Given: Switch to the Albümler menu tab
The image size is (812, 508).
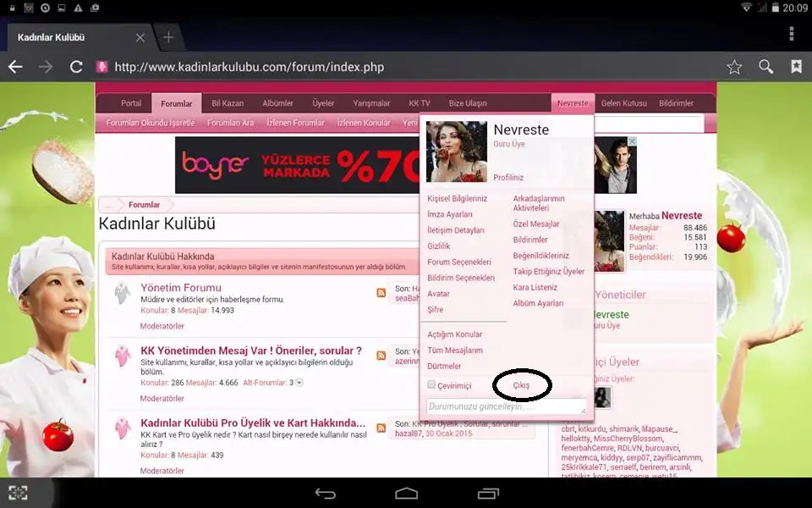Looking at the screenshot, I should [277, 102].
